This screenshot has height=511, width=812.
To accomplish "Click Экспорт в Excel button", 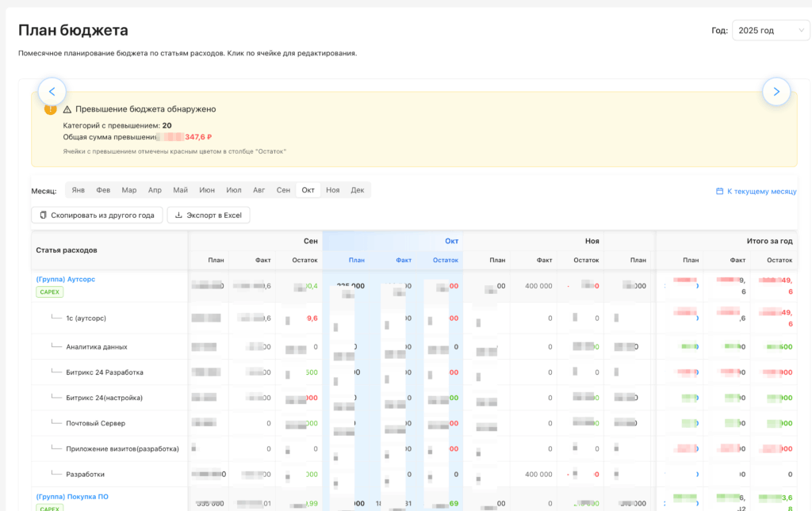I will pos(209,215).
